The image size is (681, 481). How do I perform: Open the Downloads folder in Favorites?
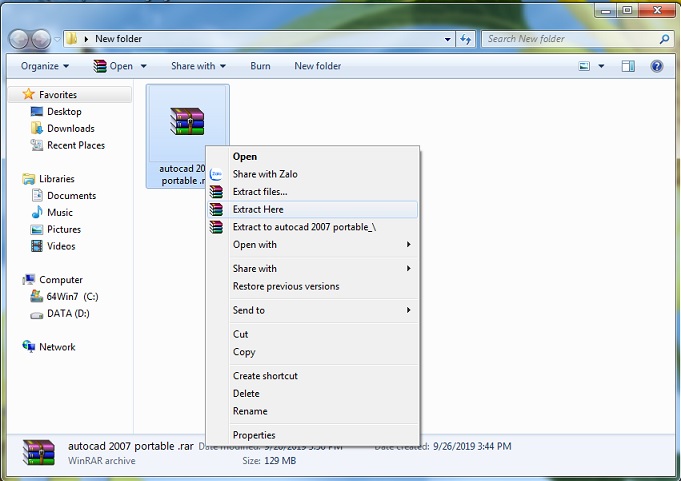click(70, 128)
